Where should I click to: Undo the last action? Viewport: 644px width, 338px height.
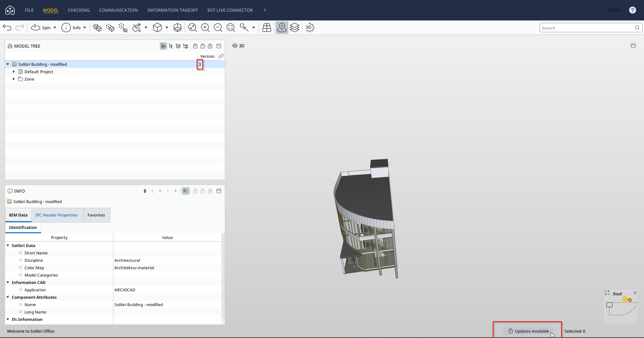[7, 28]
